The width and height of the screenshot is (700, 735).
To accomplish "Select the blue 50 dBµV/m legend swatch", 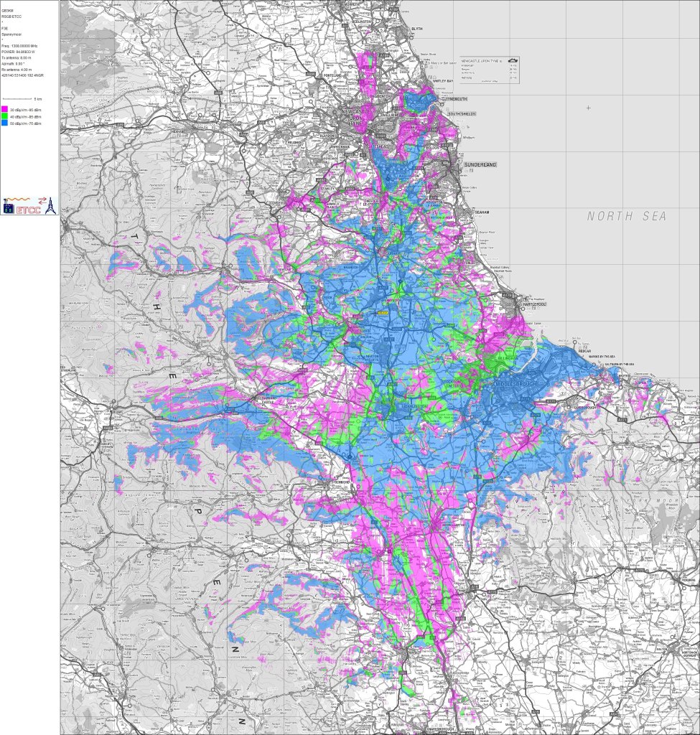I will [4, 123].
